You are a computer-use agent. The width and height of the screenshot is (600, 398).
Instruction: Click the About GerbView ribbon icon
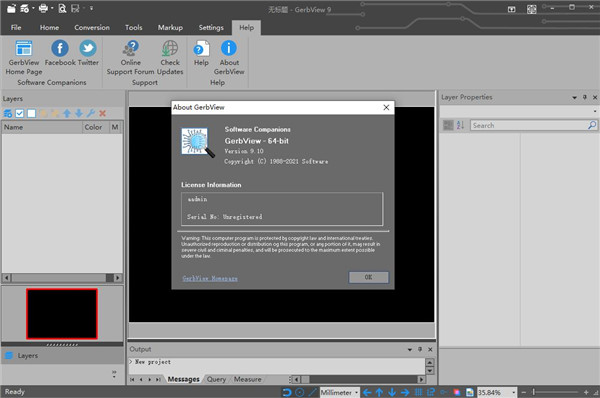pyautogui.click(x=229, y=57)
